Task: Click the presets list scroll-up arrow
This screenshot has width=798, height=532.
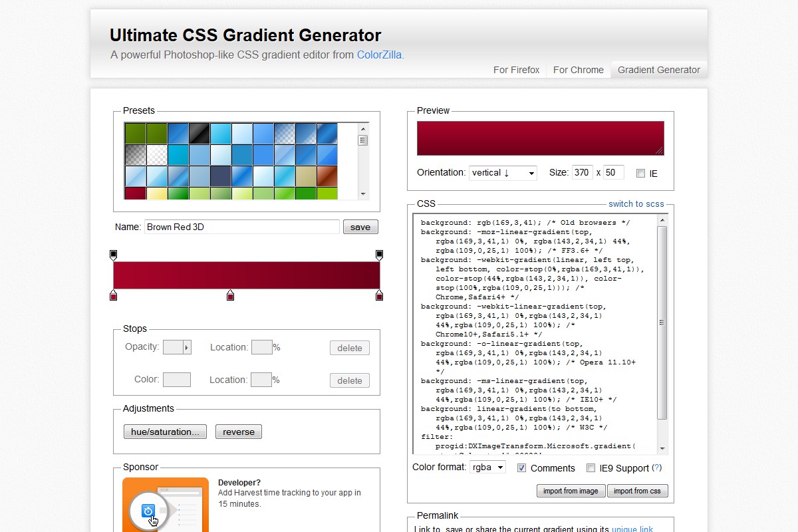Action: (363, 129)
